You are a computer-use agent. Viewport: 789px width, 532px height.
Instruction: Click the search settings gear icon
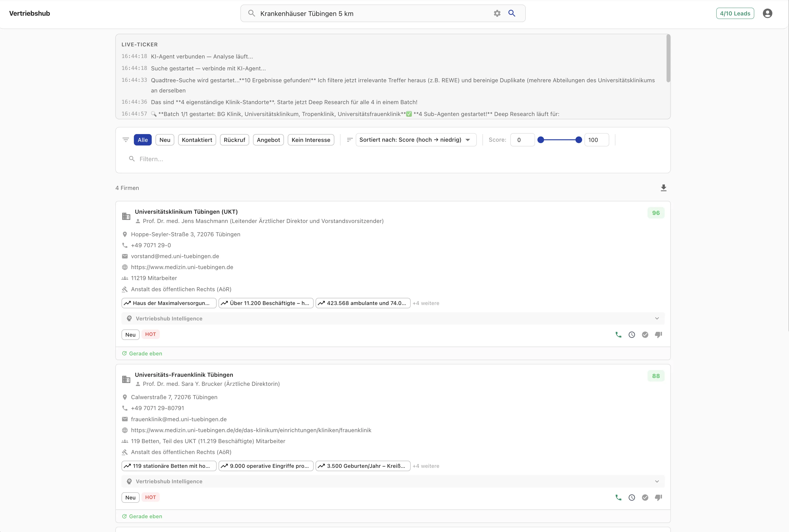click(x=497, y=14)
